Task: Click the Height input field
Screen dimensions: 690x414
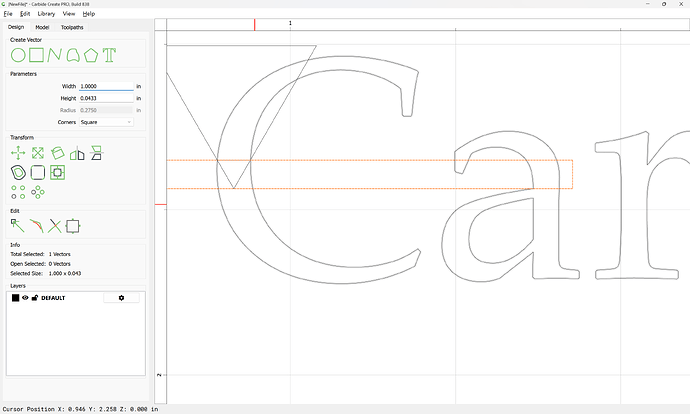Action: coord(106,98)
